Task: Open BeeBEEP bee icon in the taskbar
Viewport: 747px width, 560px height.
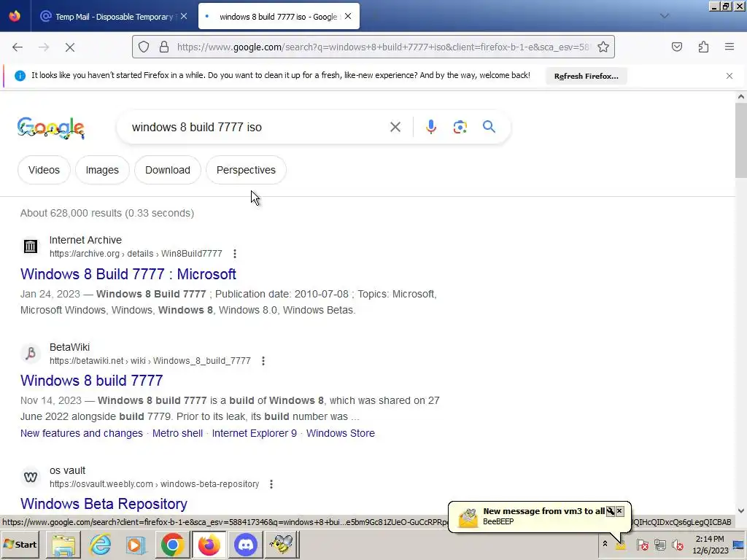Action: (x=282, y=544)
